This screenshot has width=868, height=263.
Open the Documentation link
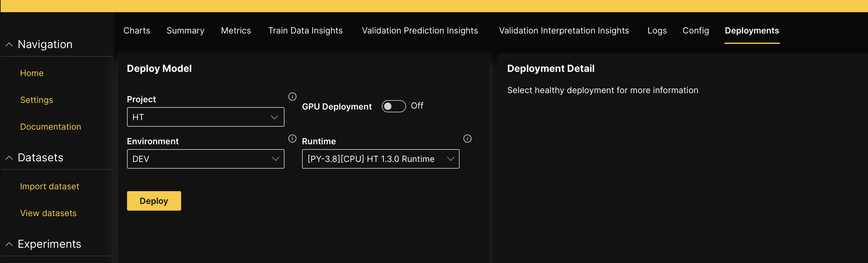point(50,127)
